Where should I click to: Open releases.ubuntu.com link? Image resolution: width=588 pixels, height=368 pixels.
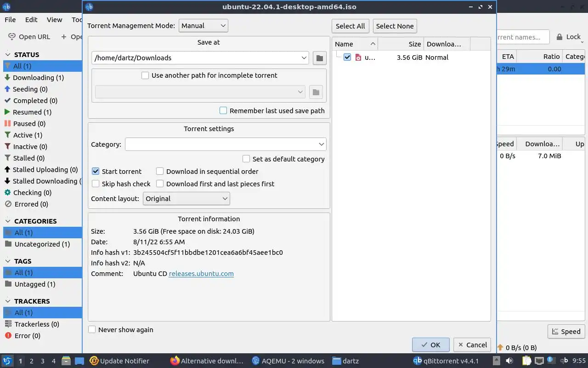[201, 274]
